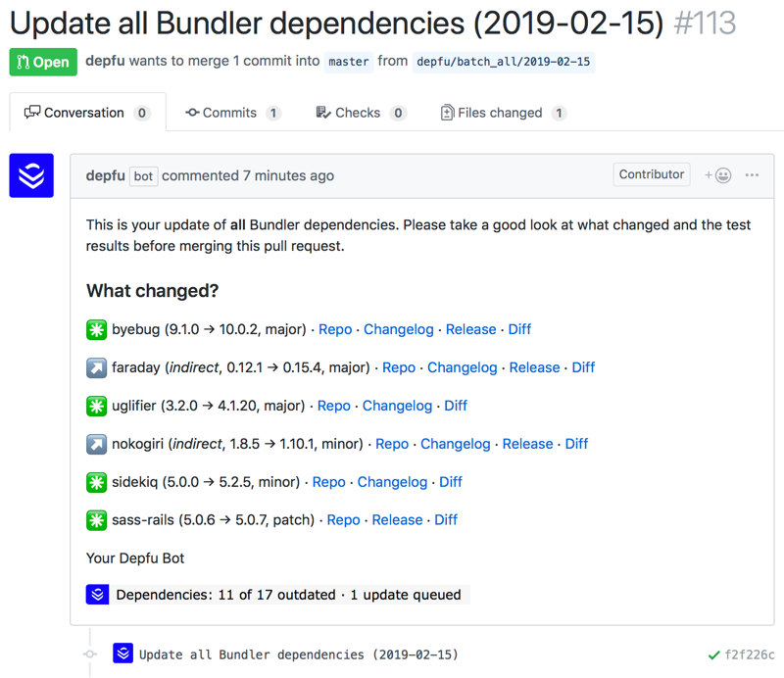
Task: Add an emoji reaction to the comment
Action: [x=717, y=175]
